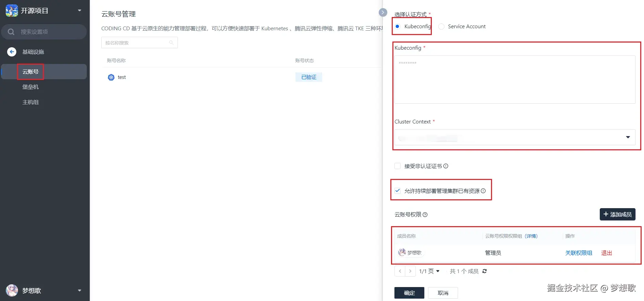
Task: Select the Service Account radio button
Action: point(441,26)
